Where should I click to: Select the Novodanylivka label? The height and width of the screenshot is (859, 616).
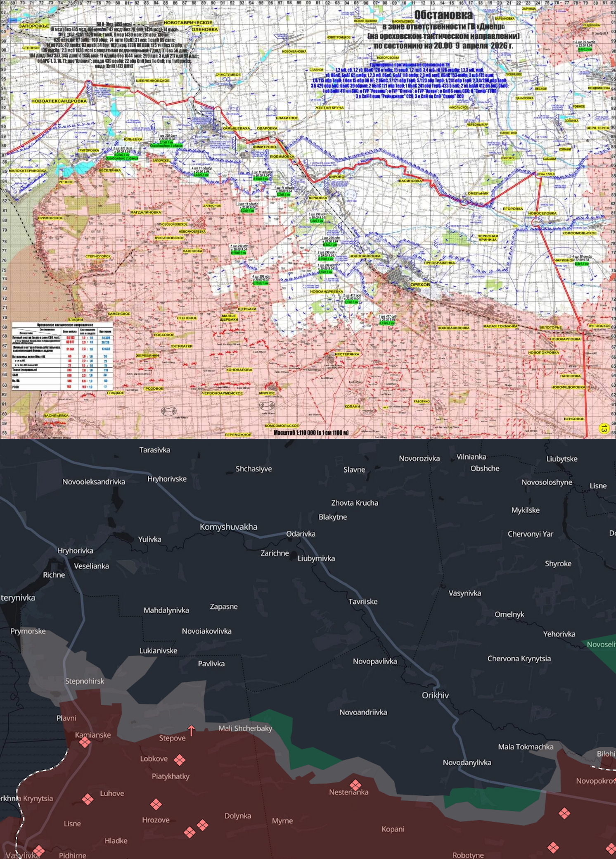click(x=467, y=763)
